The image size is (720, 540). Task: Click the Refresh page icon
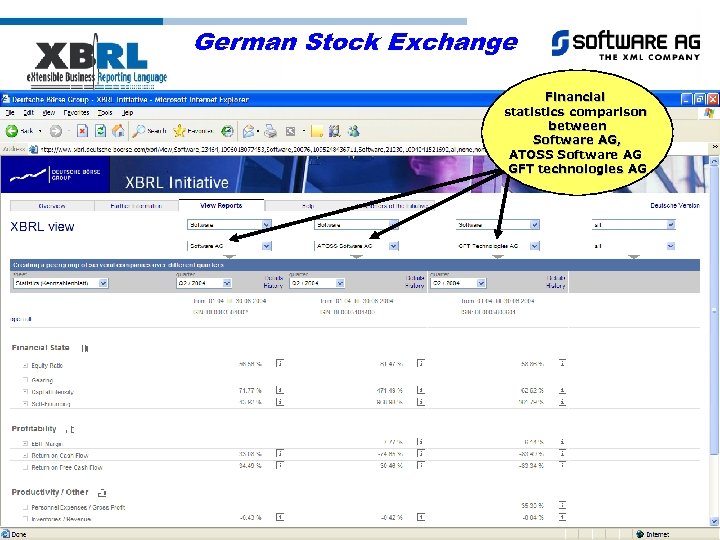[100, 131]
